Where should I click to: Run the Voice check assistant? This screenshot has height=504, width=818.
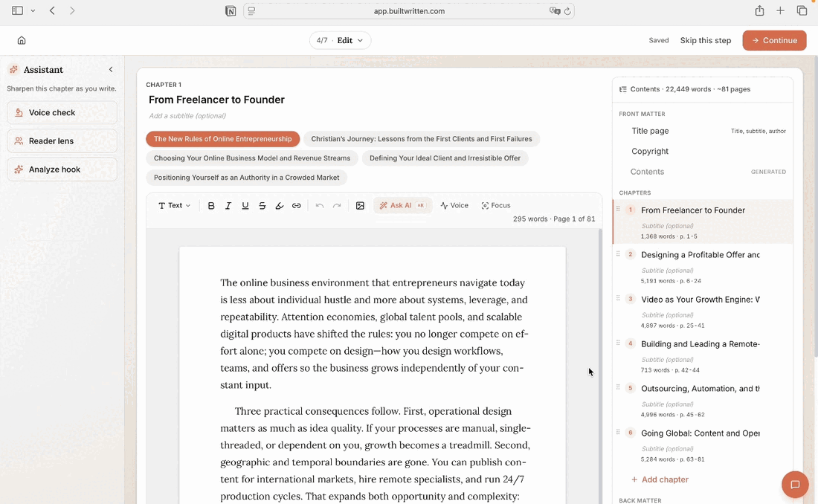point(62,113)
